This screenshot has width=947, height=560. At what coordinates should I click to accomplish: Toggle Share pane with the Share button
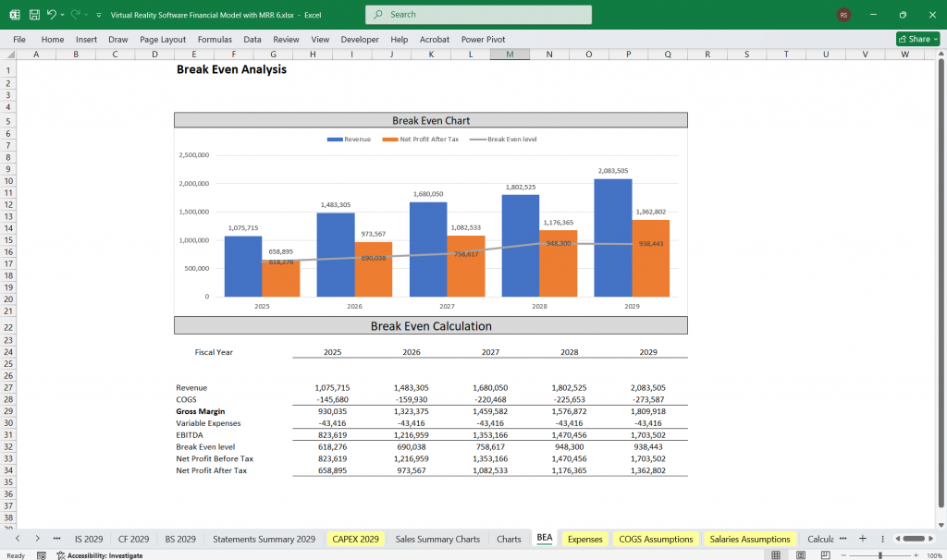[916, 39]
